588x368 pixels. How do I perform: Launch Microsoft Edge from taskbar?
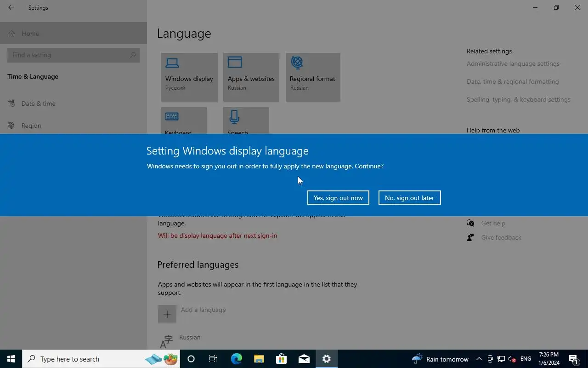pyautogui.click(x=236, y=359)
